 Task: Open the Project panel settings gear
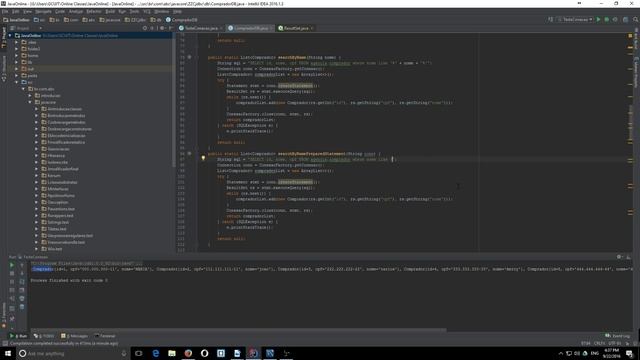pyautogui.click(x=162, y=28)
